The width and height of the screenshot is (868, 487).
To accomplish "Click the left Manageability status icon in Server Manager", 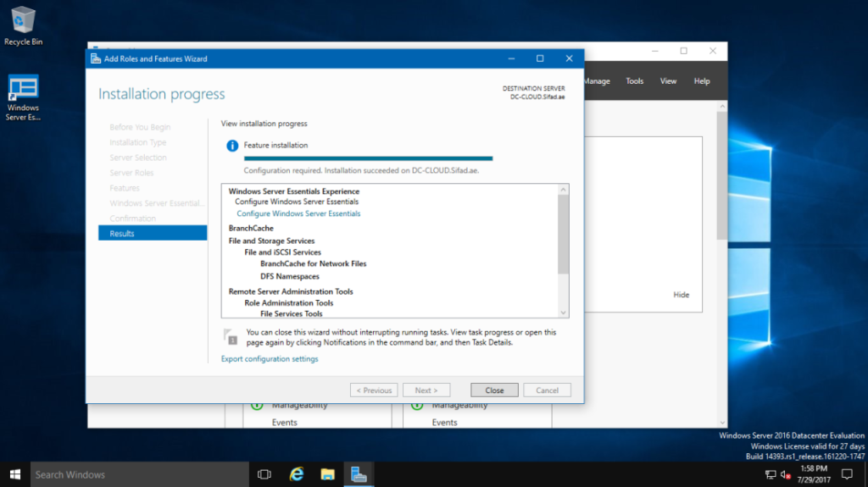I will coord(257,405).
